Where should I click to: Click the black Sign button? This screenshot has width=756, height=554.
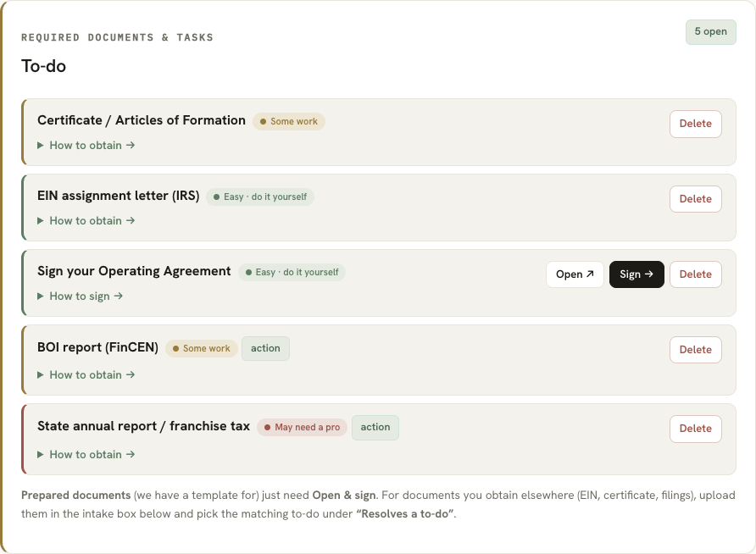click(636, 274)
